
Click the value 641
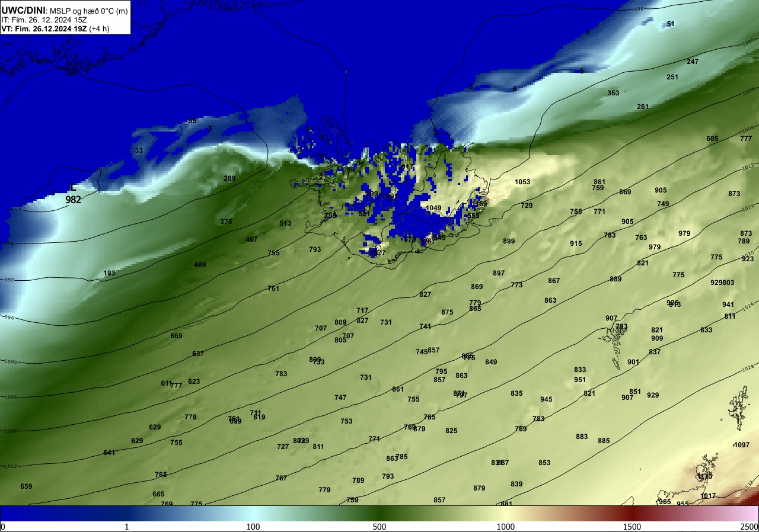click(x=109, y=453)
